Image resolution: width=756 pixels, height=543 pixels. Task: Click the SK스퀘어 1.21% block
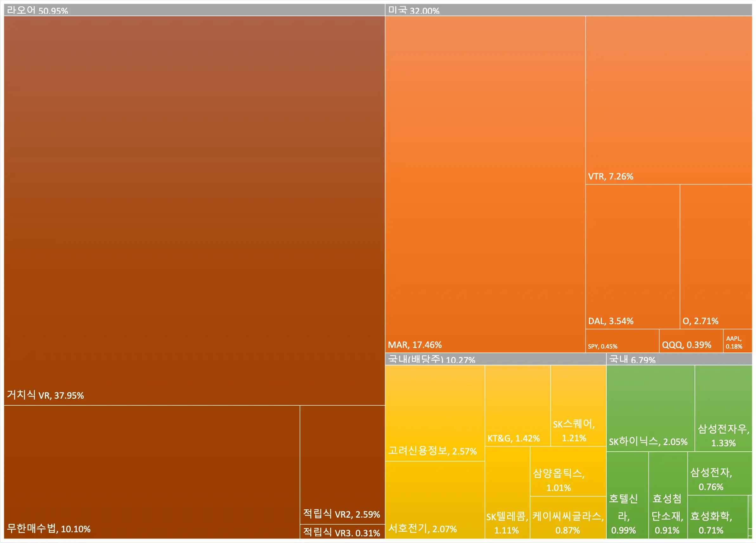click(x=578, y=406)
